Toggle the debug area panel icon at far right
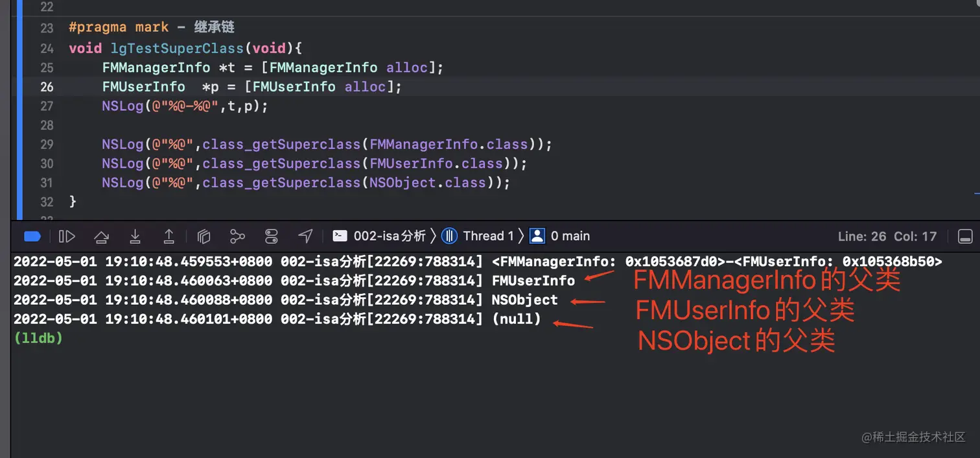The image size is (980, 458). [964, 237]
